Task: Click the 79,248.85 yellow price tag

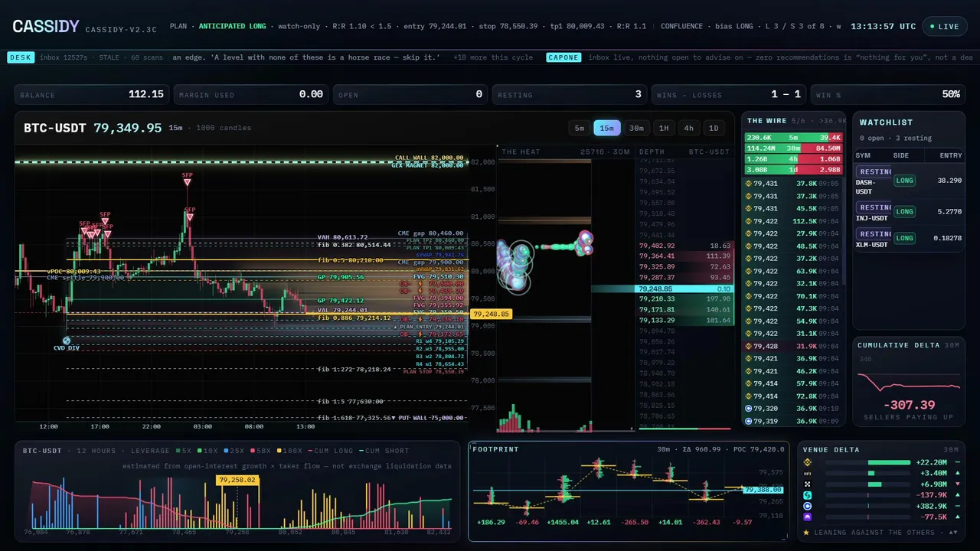Action: [491, 314]
